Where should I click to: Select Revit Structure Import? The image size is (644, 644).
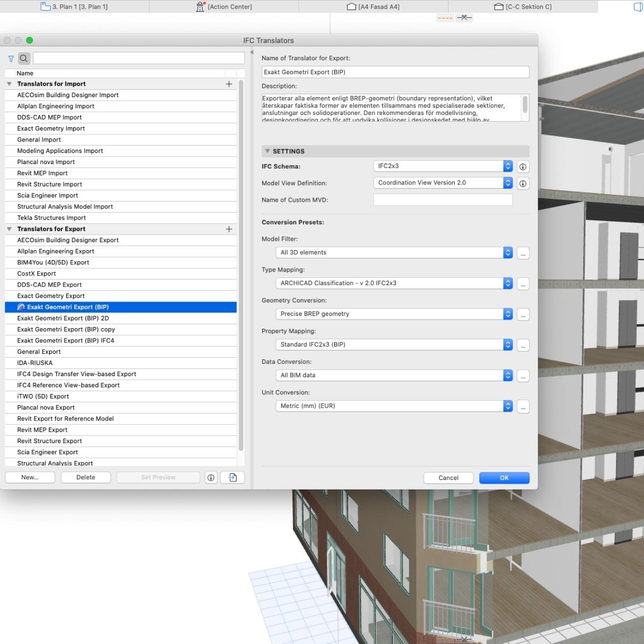pos(121,185)
